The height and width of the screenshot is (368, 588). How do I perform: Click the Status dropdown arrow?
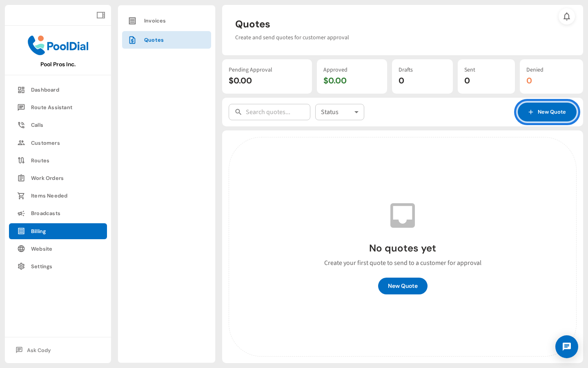tap(356, 112)
